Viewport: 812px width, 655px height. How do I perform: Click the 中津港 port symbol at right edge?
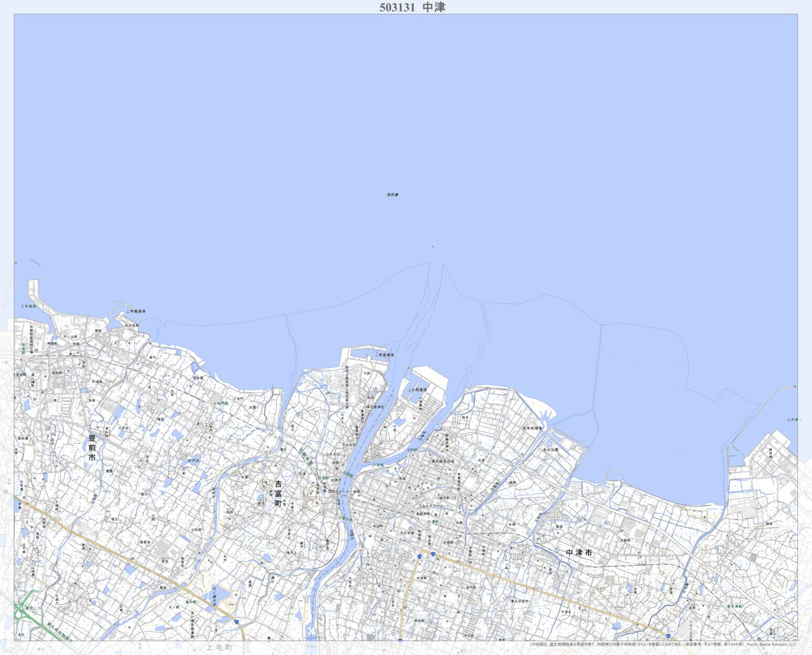tap(789, 420)
